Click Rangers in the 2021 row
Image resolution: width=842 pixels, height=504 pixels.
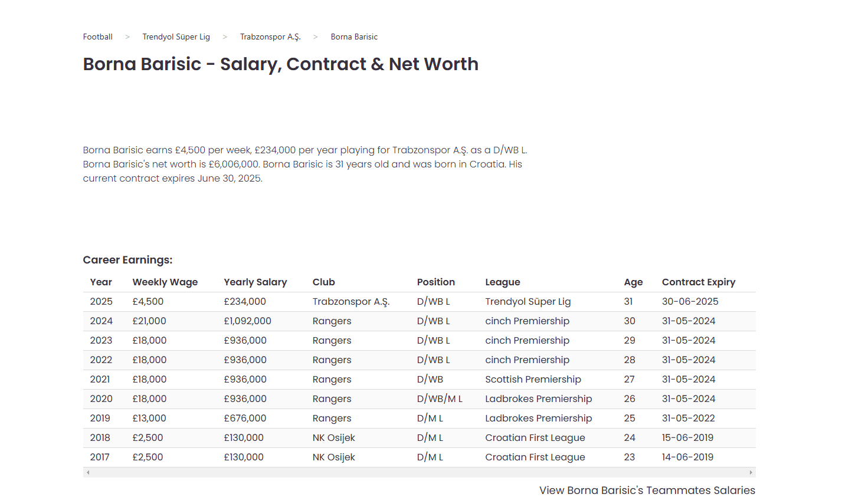click(332, 380)
